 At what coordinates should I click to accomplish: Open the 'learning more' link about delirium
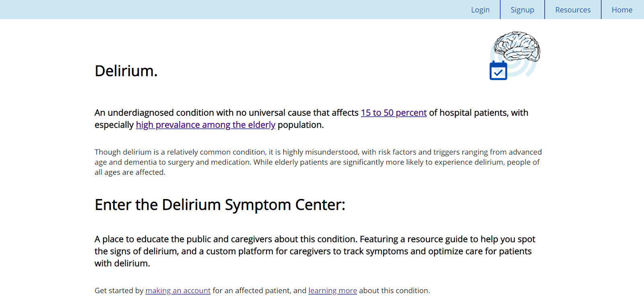(x=332, y=290)
